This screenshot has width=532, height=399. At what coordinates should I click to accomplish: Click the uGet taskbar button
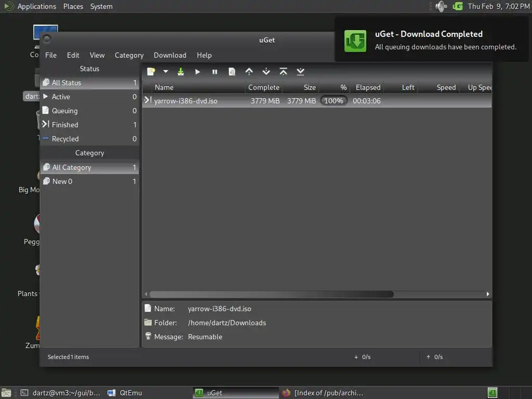tap(236, 393)
